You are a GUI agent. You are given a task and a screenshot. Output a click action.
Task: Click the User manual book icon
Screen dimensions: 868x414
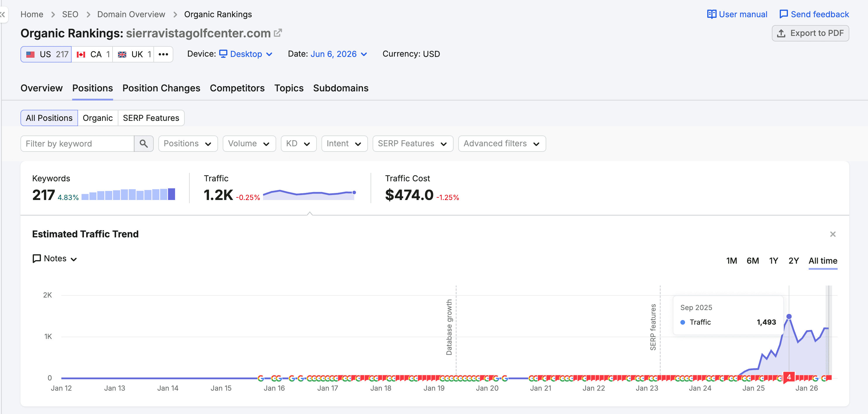711,14
